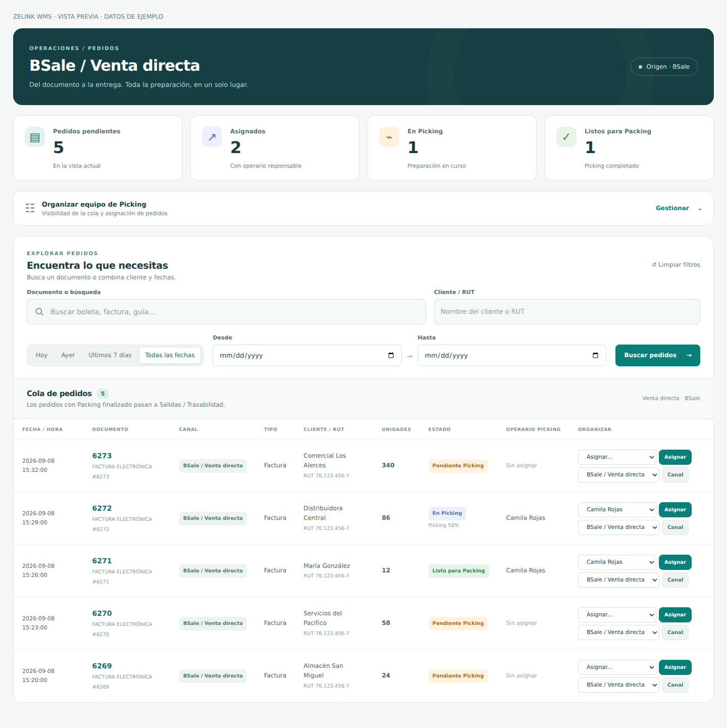Click the En Picking card icon

pos(389,137)
